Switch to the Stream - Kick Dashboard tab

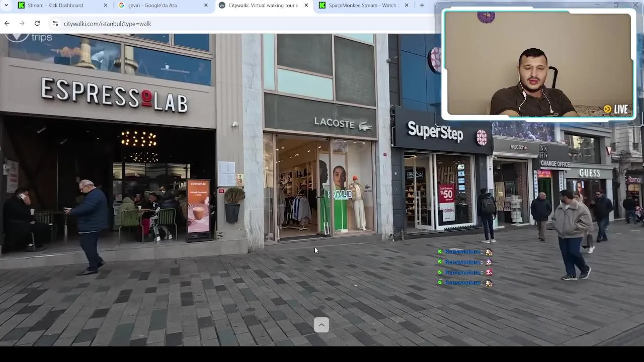pos(55,5)
